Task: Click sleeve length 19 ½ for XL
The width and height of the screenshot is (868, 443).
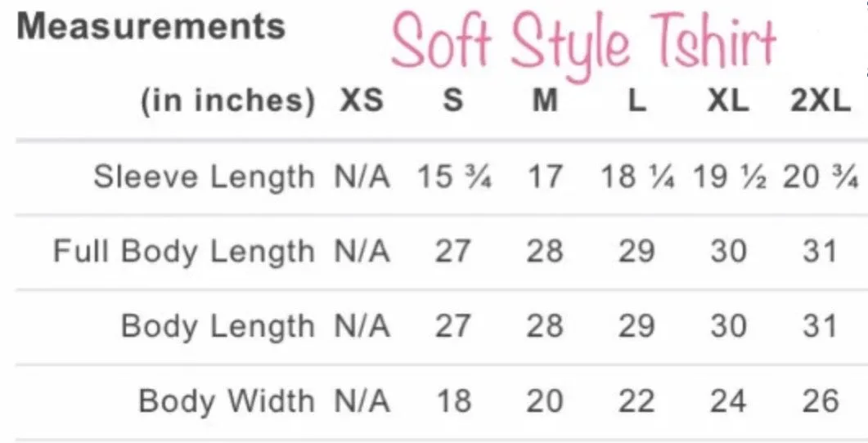Action: click(728, 177)
